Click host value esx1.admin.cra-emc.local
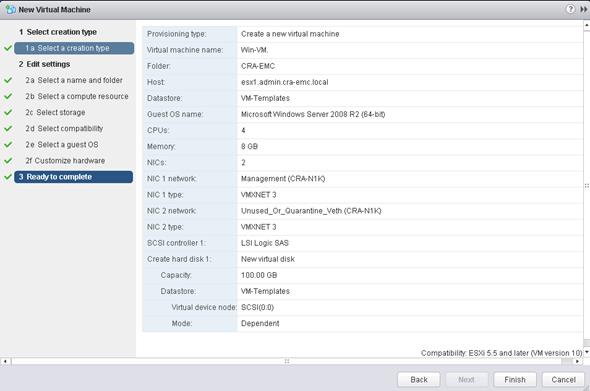The height and width of the screenshot is (391, 590). pyautogui.click(x=284, y=82)
